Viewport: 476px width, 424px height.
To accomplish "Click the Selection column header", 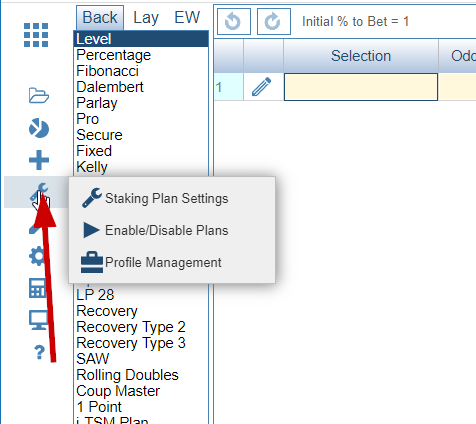I will pos(361,56).
